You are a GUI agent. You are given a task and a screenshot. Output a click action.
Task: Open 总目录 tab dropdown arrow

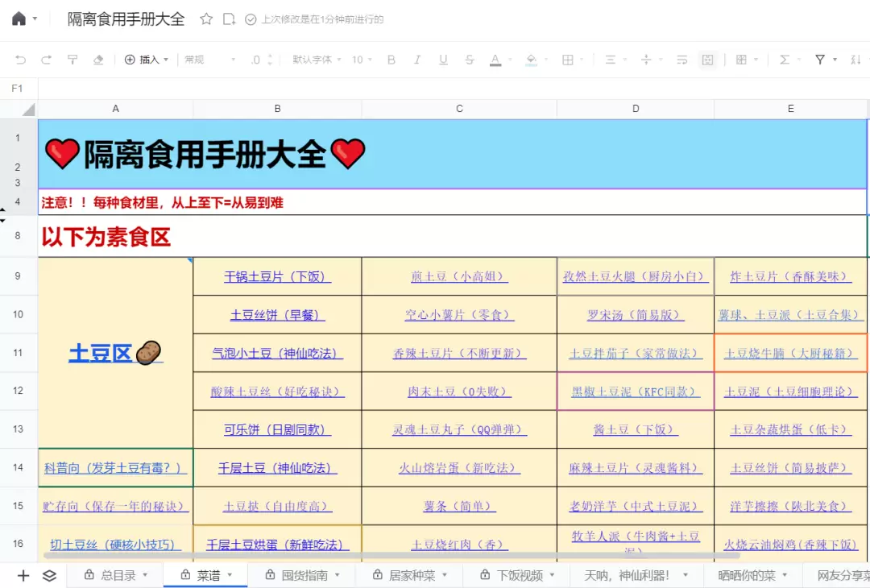point(145,575)
